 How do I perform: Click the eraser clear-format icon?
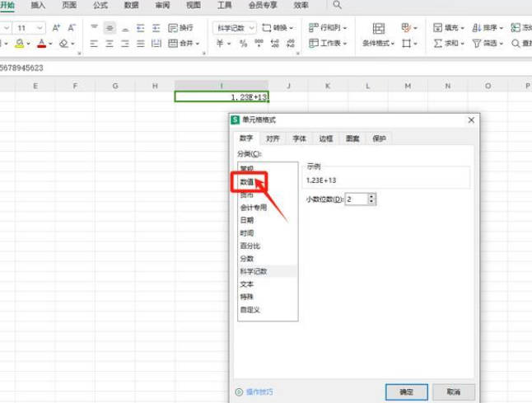[63, 44]
